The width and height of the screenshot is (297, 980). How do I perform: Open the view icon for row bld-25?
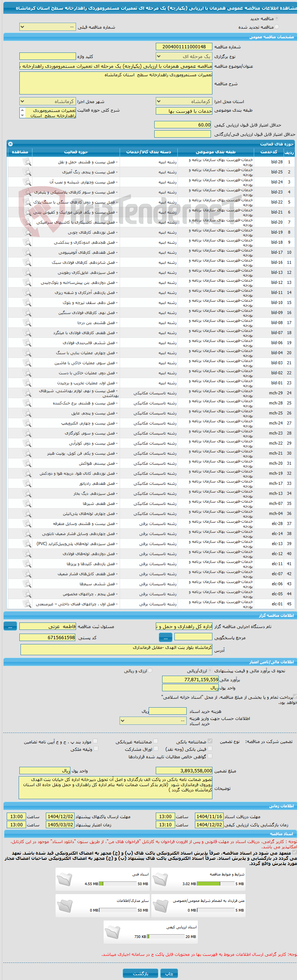pyautogui.click(x=27, y=172)
